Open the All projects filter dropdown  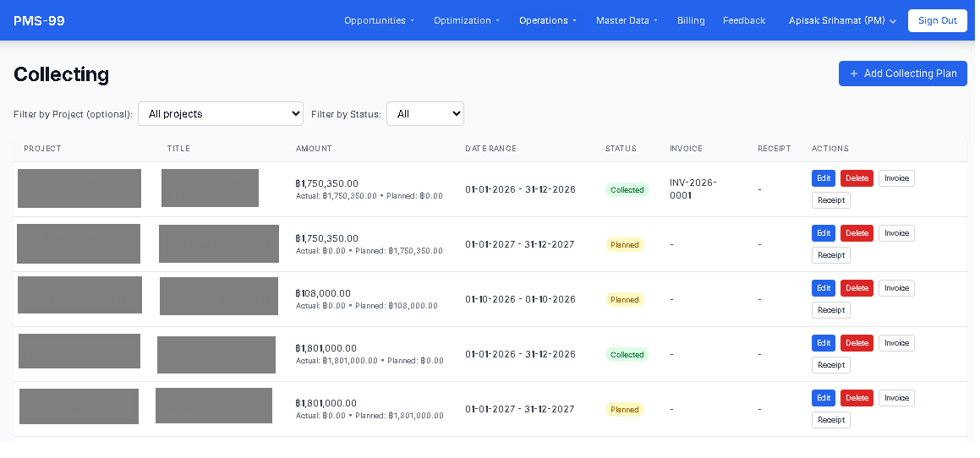coord(221,114)
